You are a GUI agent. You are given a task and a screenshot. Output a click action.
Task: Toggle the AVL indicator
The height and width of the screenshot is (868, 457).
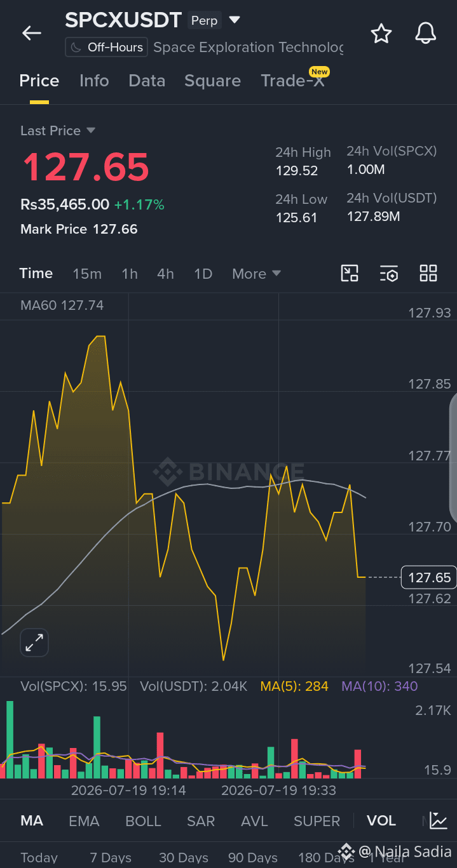click(x=254, y=821)
